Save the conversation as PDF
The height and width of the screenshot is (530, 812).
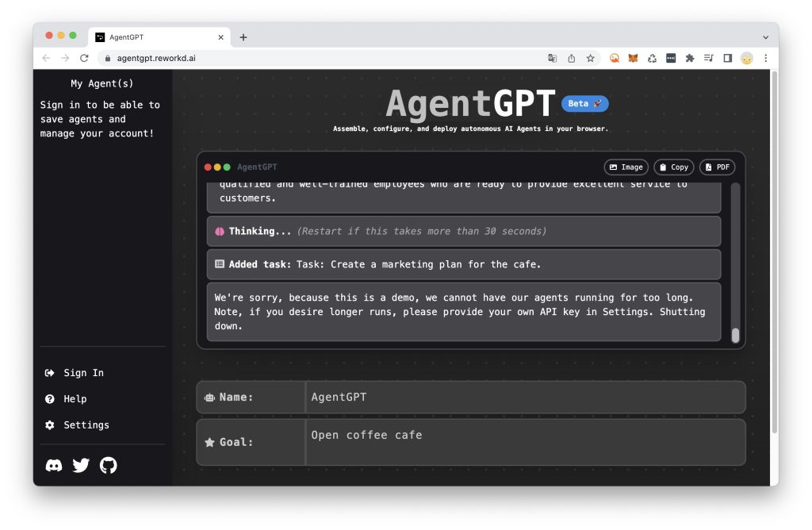(x=716, y=167)
